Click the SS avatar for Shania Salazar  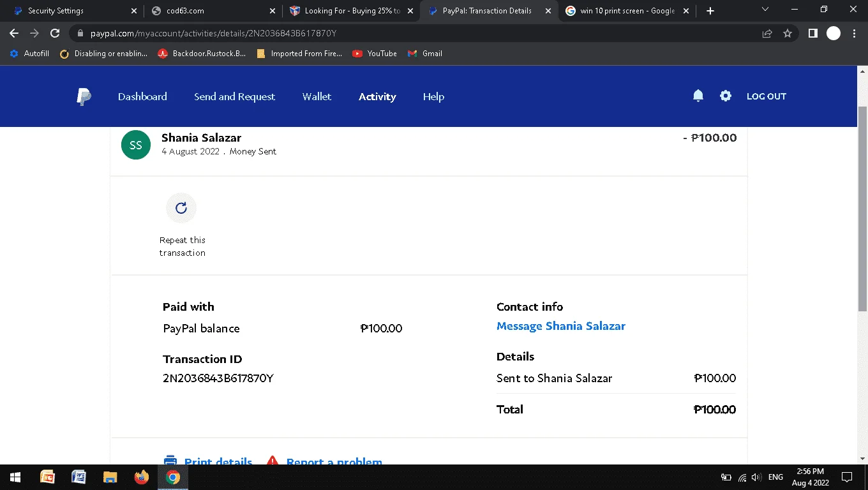tap(136, 145)
